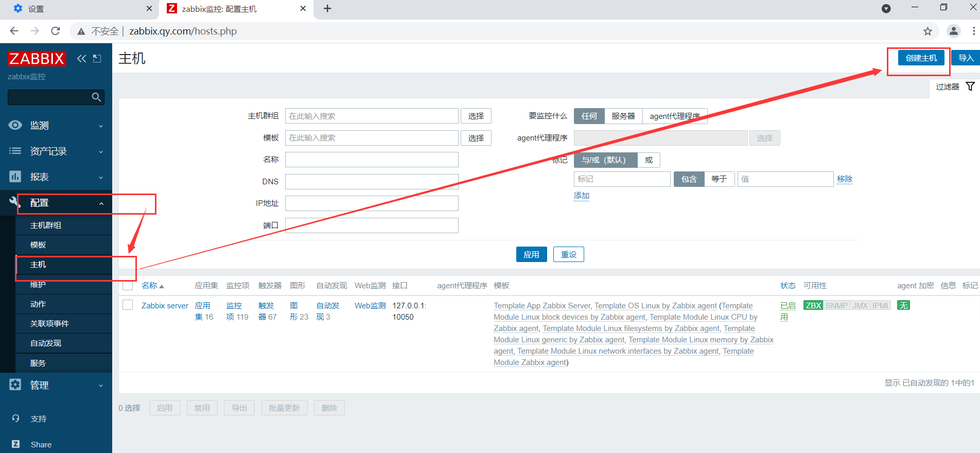The width and height of the screenshot is (980, 453).
Task: Reload the page in browser
Action: 56,31
